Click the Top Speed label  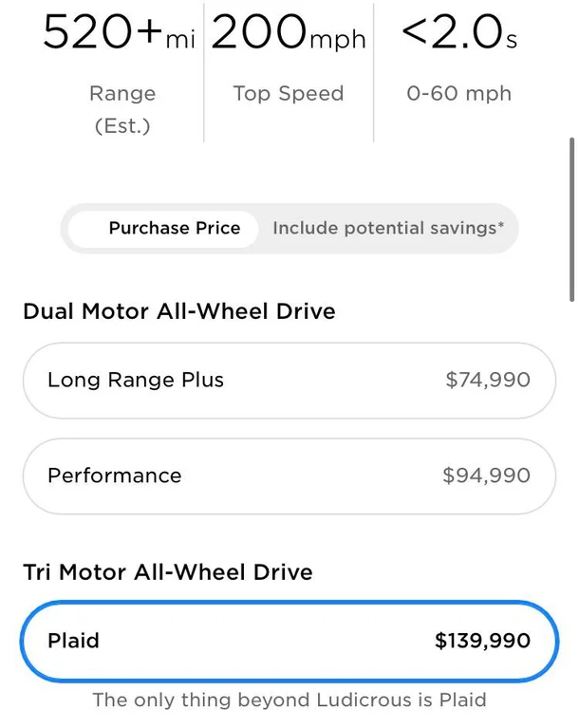[x=289, y=94]
